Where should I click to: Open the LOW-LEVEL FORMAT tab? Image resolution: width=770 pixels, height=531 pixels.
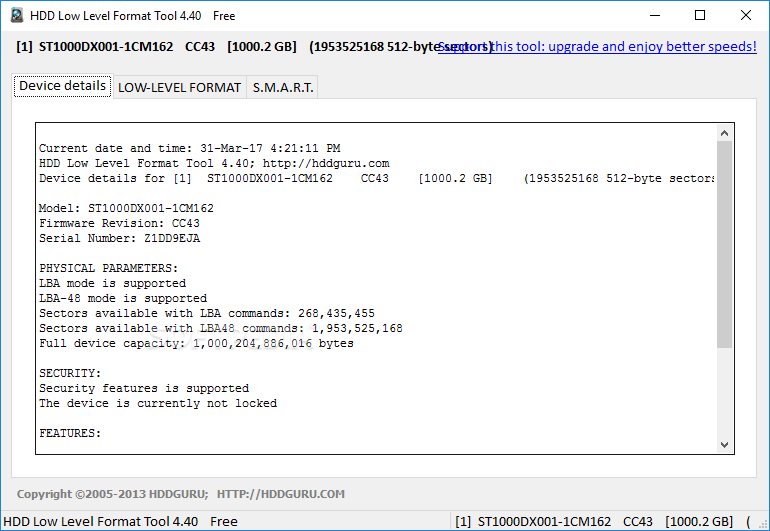click(x=179, y=87)
